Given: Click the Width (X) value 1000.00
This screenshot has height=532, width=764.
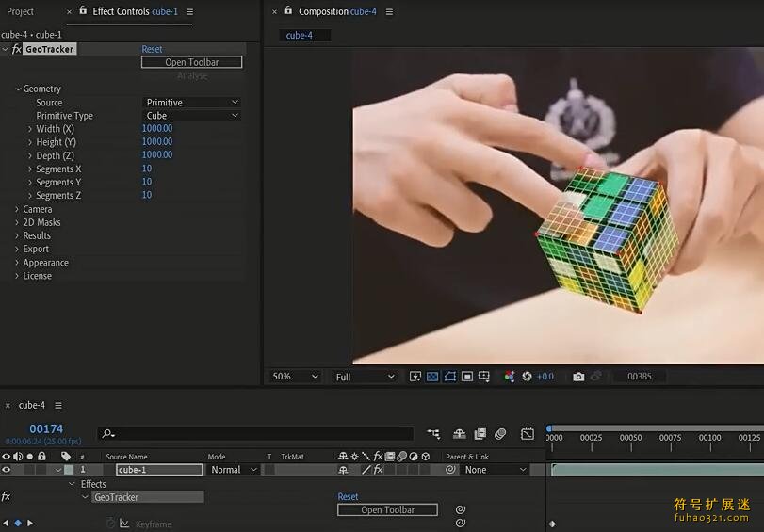Looking at the screenshot, I should (156, 129).
